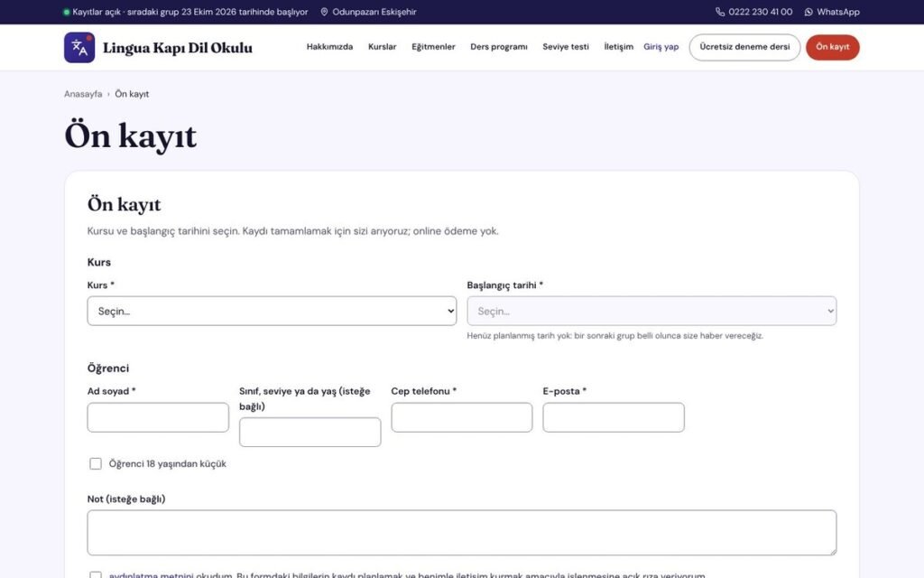Tick the 'Öğrenci 18 yaşından küçük' checkbox
Screen dimensions: 924x578
click(x=96, y=463)
